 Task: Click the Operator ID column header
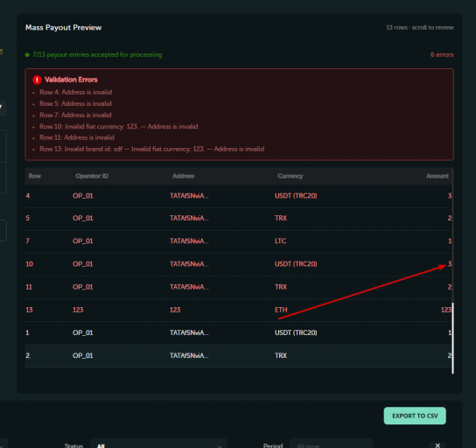pyautogui.click(x=92, y=176)
